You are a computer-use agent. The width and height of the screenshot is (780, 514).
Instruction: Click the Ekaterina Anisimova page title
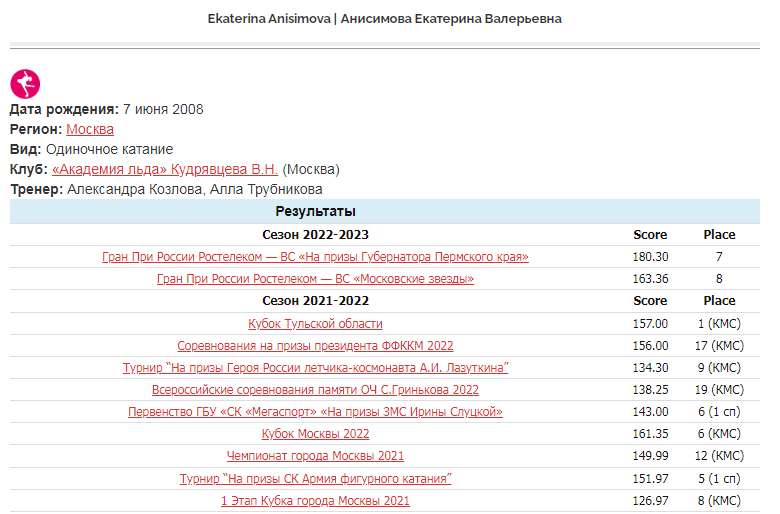384,19
